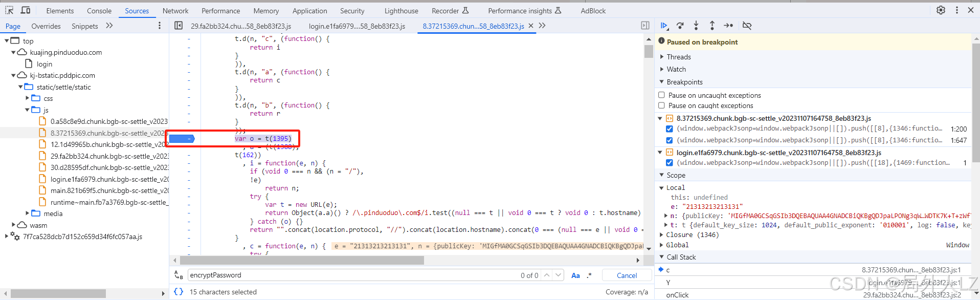Go to next search result arrow
Viewport: 980px width, 300px height.
point(558,275)
